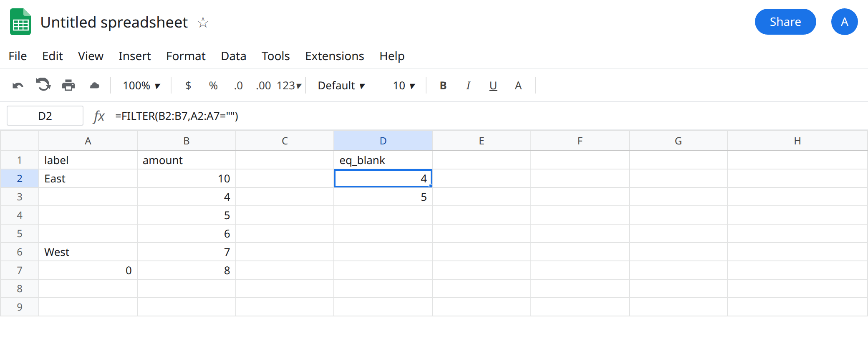Open the 123 number format dropdown
The width and height of the screenshot is (868, 359).
pyautogui.click(x=289, y=86)
